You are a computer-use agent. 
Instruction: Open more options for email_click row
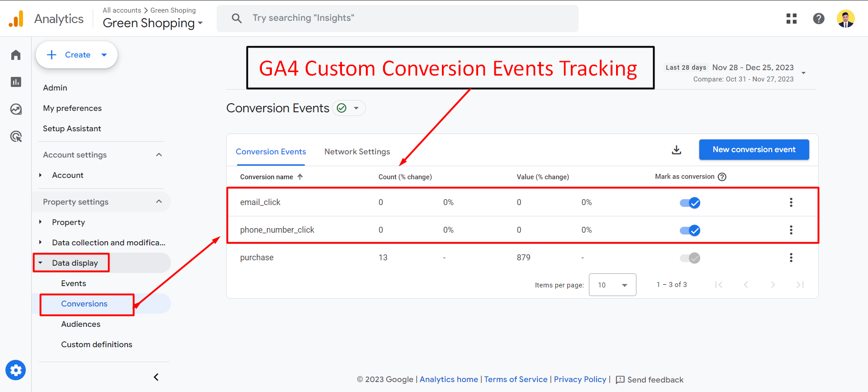click(791, 202)
